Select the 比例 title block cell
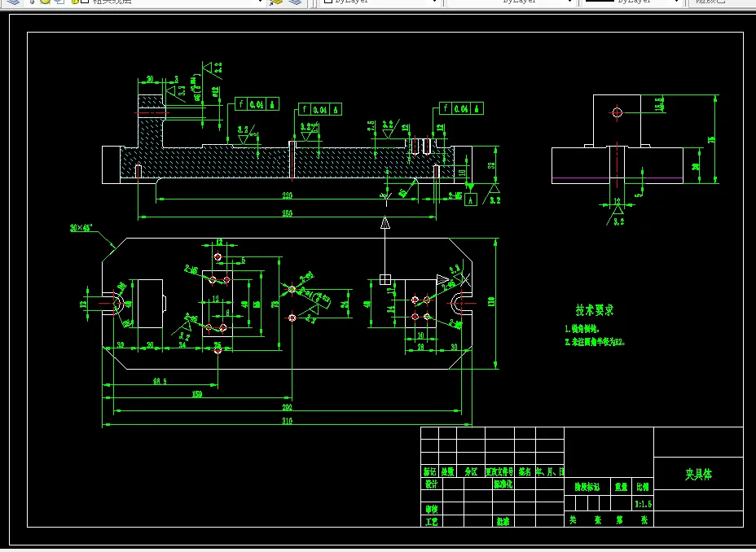The width and height of the screenshot is (756, 552). (643, 487)
